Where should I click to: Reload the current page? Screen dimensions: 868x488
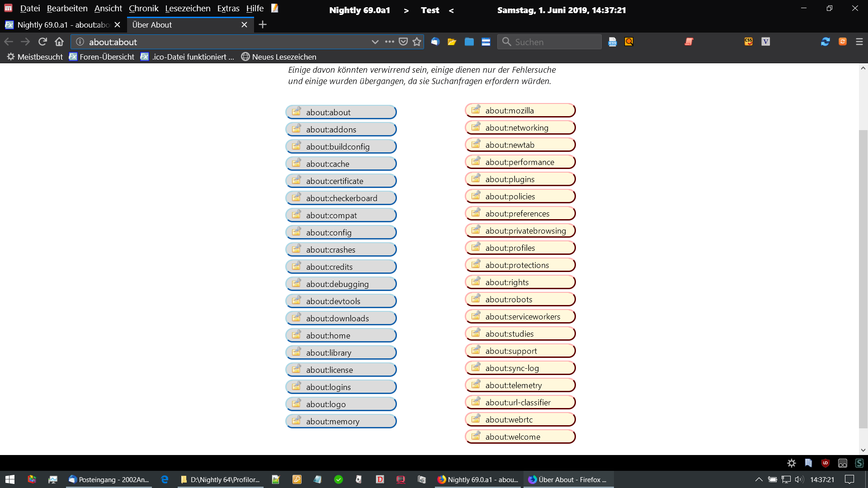click(x=42, y=42)
